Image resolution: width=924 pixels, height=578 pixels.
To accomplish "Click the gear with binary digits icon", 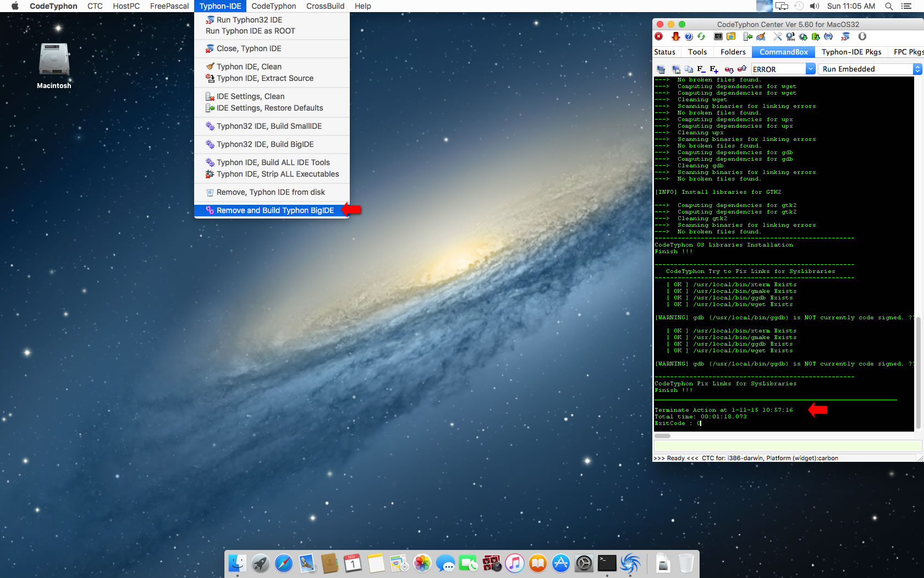I will (790, 36).
